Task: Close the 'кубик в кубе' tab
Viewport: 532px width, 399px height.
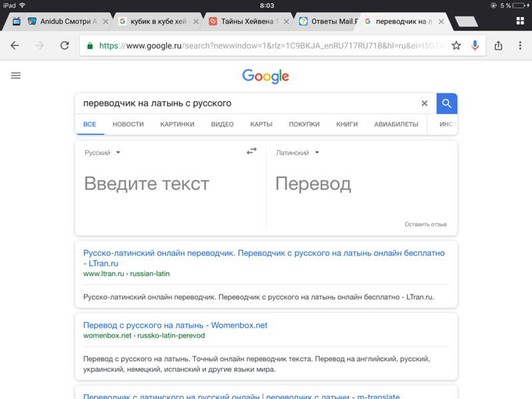Action: 196,21
